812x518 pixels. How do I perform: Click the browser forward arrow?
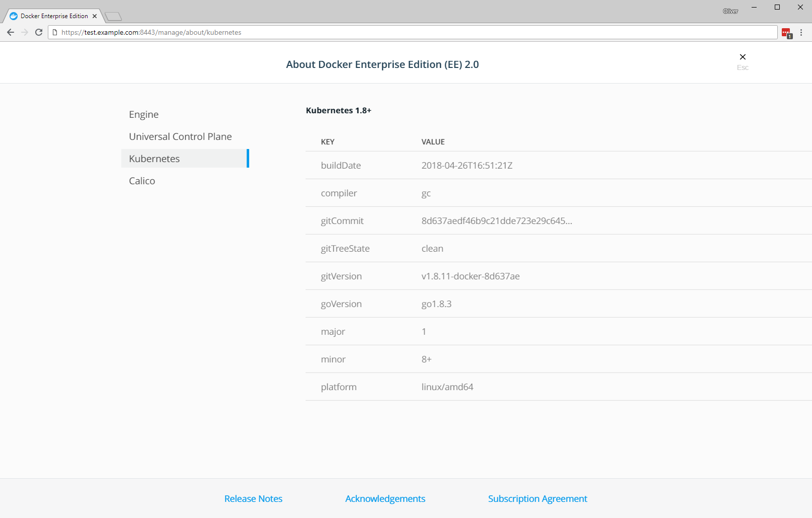point(25,32)
